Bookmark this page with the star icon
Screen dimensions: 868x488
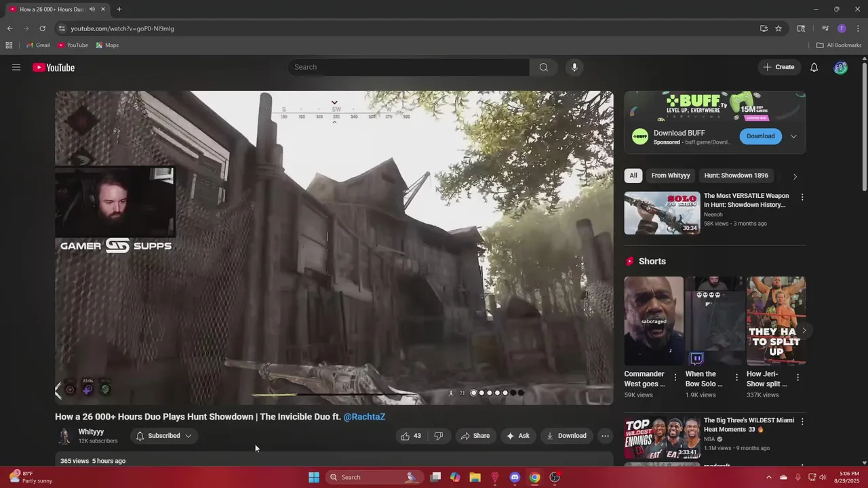pyautogui.click(x=778, y=28)
